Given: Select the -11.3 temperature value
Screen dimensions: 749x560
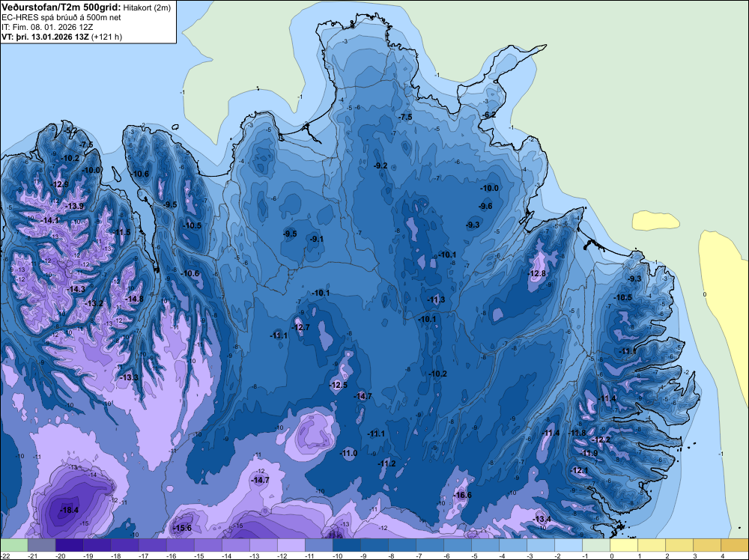Looking at the screenshot, I should [436, 299].
